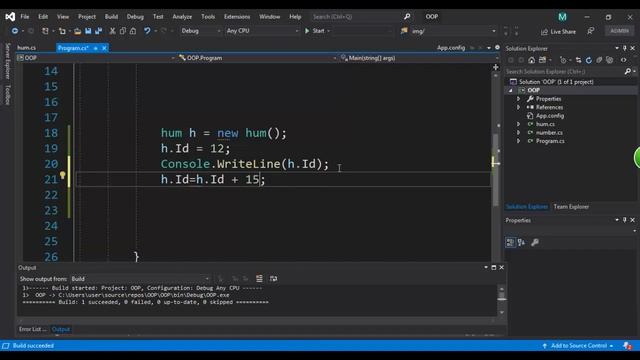Open the Build menu
Viewport: 640px width, 360px height.
[x=111, y=17]
